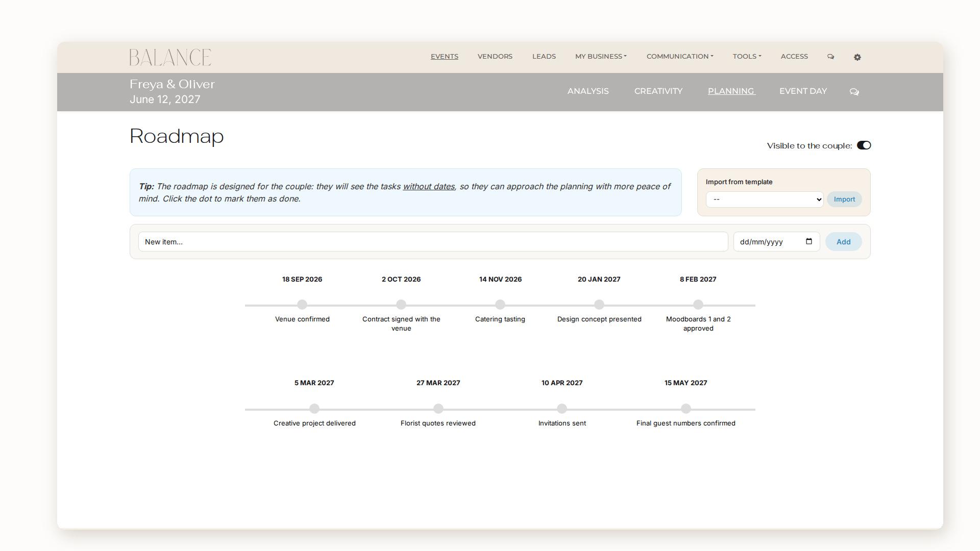
Task: Mark Moodboards 1 and 2 approved dot
Action: [x=698, y=305]
